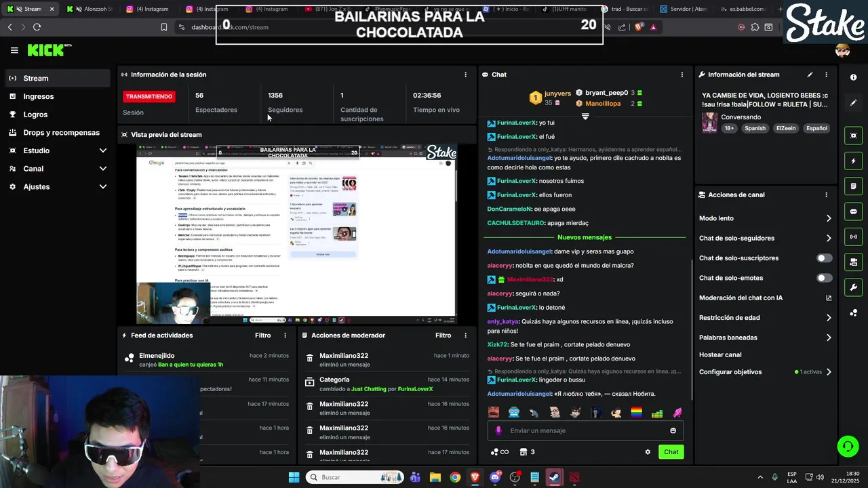
Task: Click the 18+ tag chip
Action: point(729,128)
